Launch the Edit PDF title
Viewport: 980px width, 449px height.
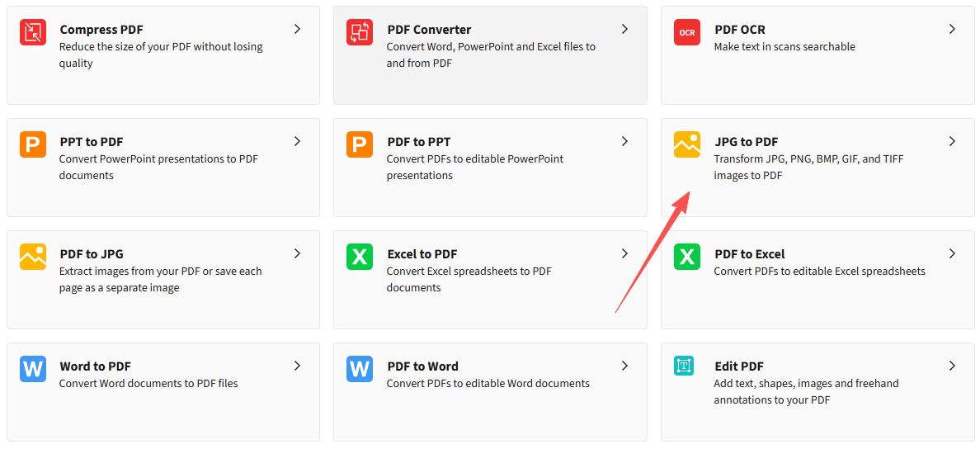[739, 366]
